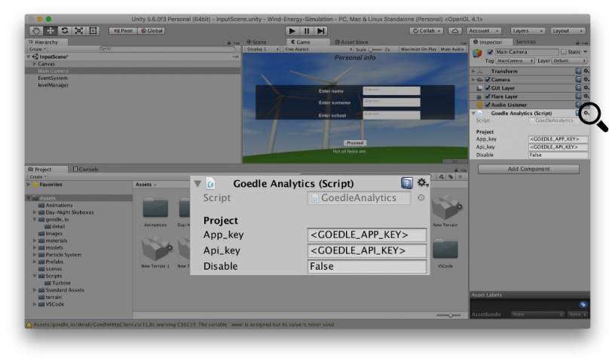The width and height of the screenshot is (615, 364).
Task: Toggle Mute Audio
Action: coord(452,49)
